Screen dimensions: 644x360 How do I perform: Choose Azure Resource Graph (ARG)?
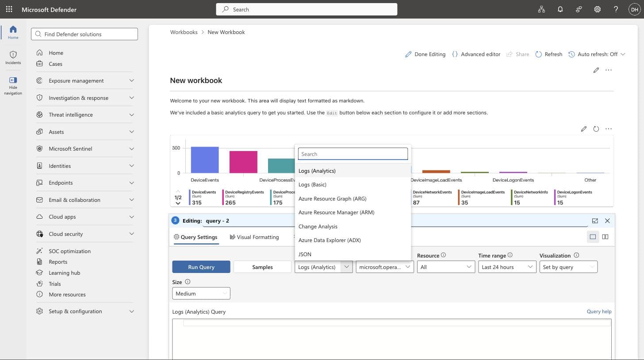[x=353, y=198]
